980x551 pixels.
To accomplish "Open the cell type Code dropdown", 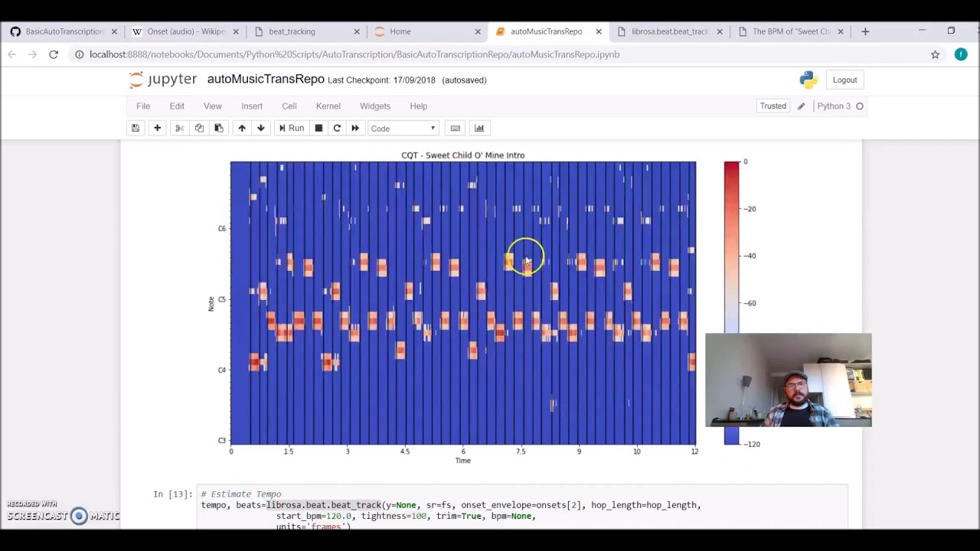I will point(403,129).
